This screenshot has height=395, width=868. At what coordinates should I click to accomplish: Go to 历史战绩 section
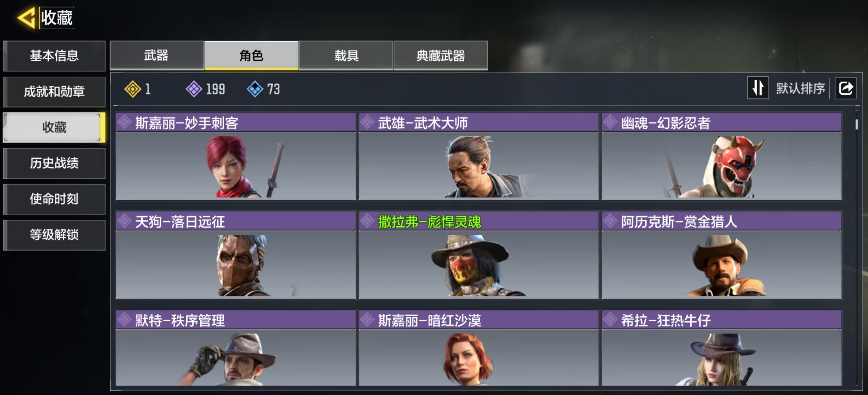pos(54,163)
